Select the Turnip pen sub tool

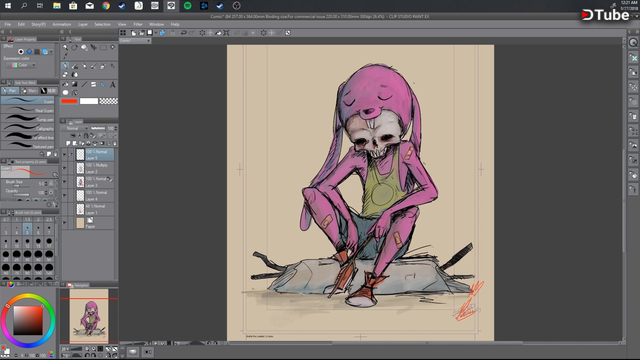pos(28,118)
